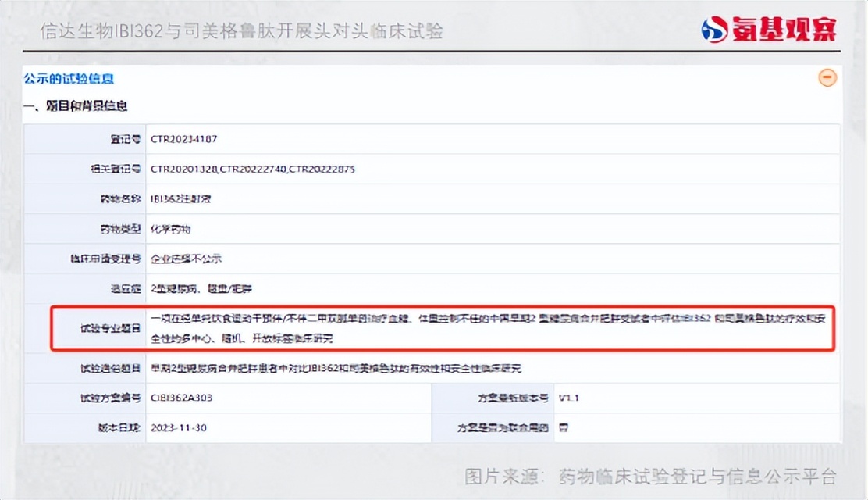Collapse the section with the orange minus icon
868x500 pixels.
coord(827,77)
